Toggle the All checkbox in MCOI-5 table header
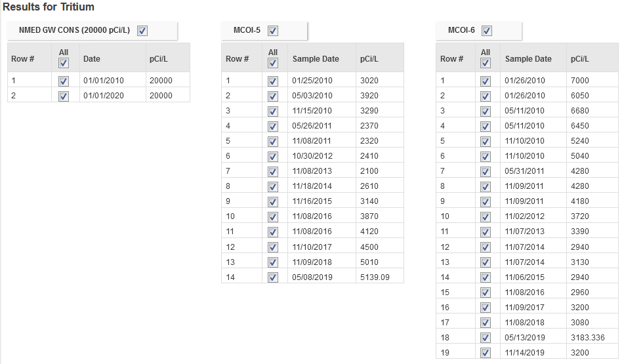This screenshot has width=624, height=364. [272, 63]
